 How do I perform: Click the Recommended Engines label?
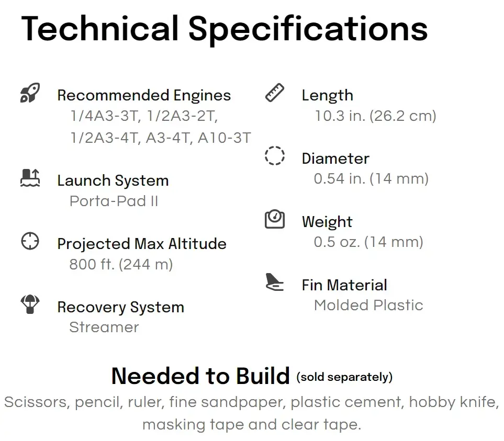point(144,95)
